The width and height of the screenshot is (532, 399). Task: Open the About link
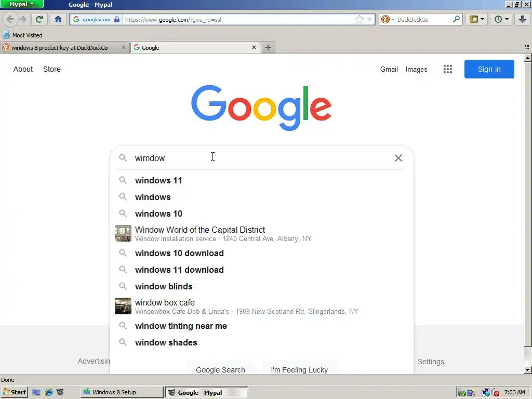pyautogui.click(x=23, y=69)
